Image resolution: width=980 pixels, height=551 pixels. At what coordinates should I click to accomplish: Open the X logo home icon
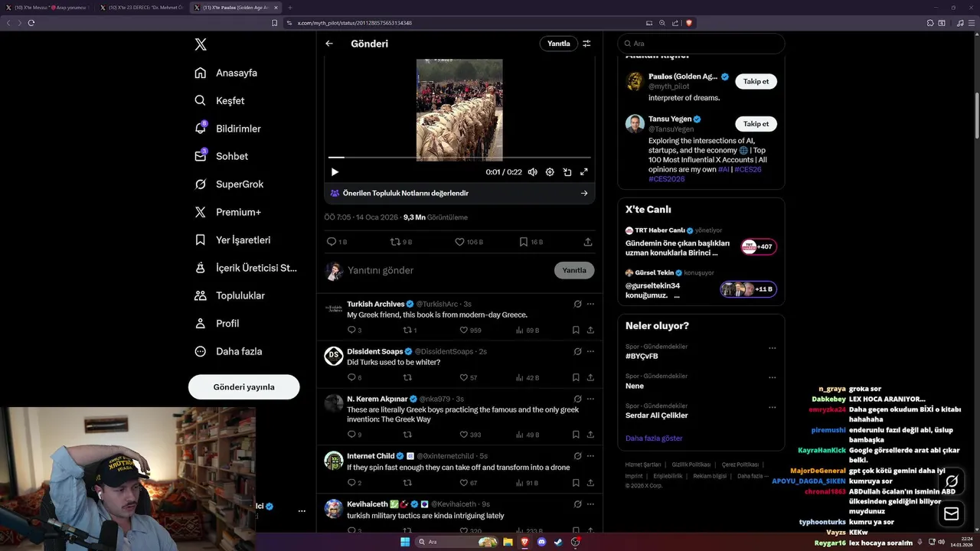tap(201, 44)
